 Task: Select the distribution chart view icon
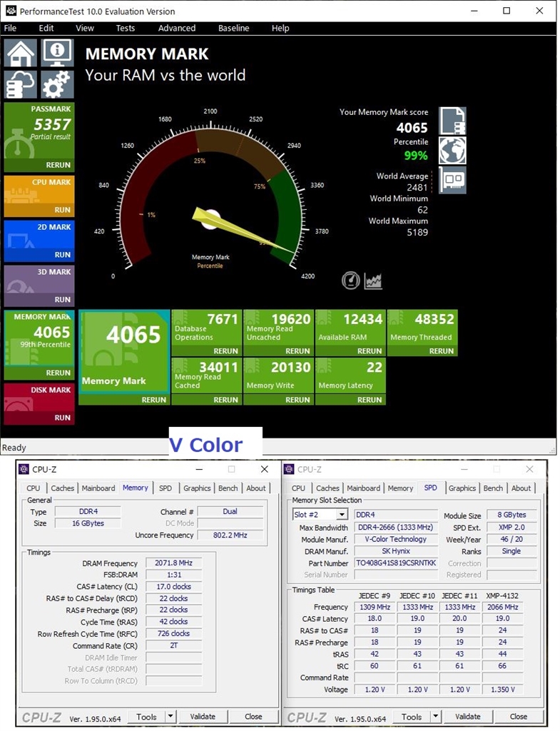pos(373,280)
